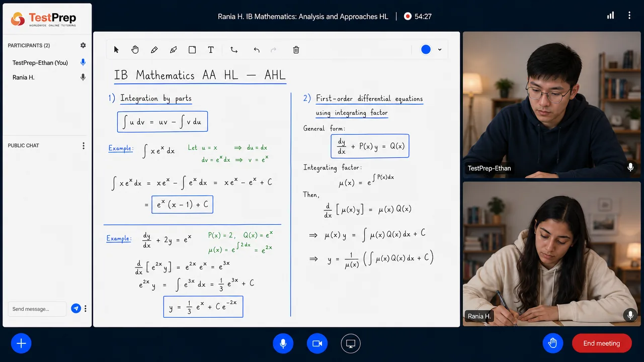This screenshot has width=644, height=362.
Task: Select the pointer arrow tool
Action: (117, 50)
